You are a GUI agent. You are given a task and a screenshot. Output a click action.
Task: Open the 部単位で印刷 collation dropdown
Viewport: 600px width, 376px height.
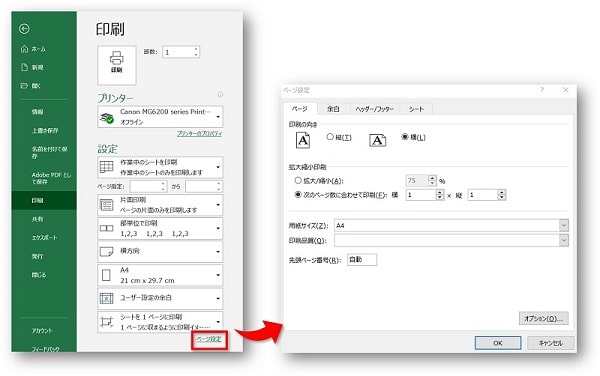pos(218,228)
